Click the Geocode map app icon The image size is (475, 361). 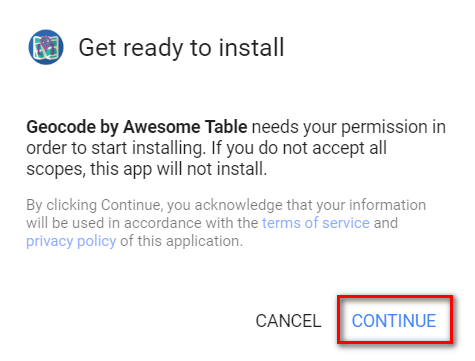click(x=46, y=47)
